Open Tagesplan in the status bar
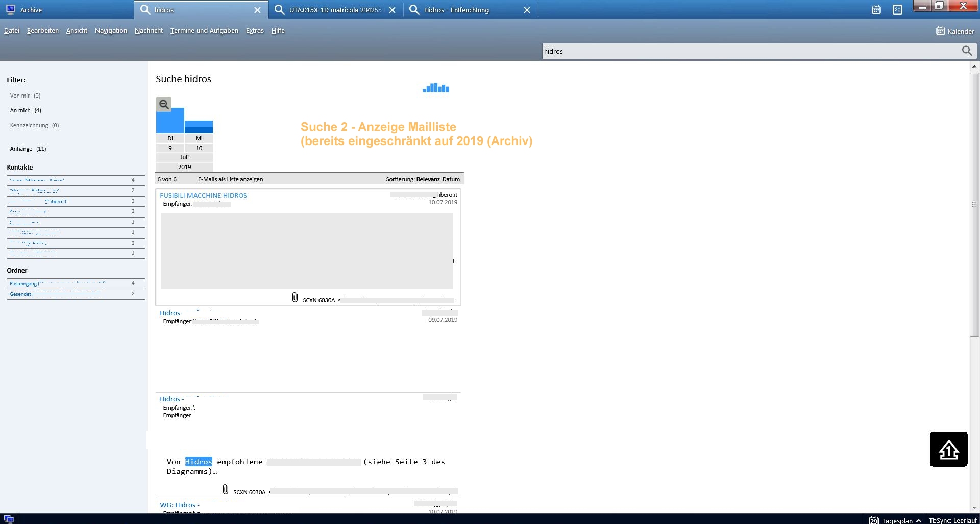980x524 pixels. tap(897, 520)
